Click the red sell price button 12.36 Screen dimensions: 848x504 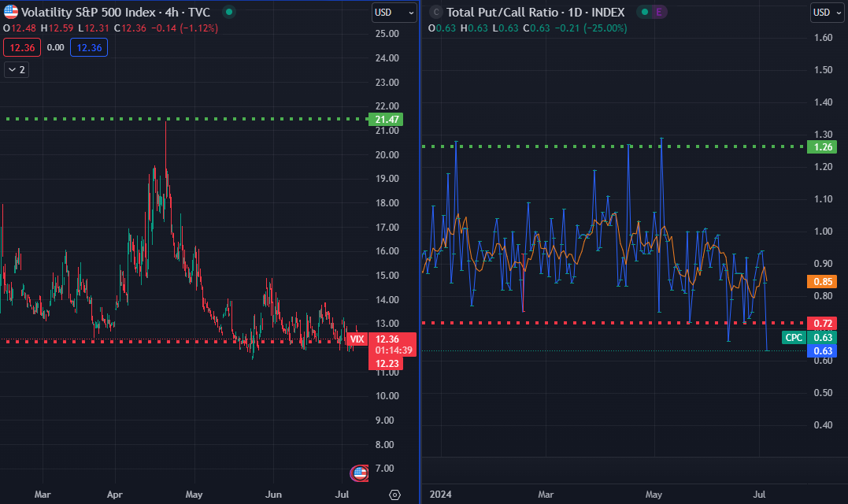click(22, 47)
